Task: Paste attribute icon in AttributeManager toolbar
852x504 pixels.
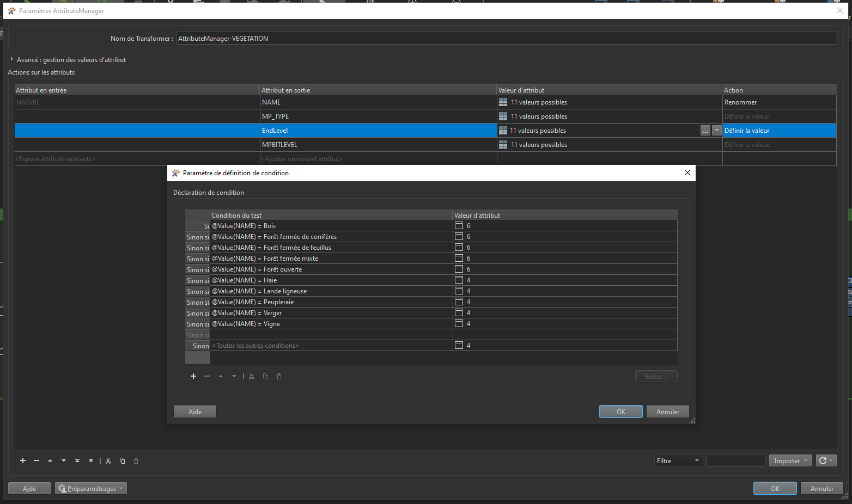Action: point(136,460)
